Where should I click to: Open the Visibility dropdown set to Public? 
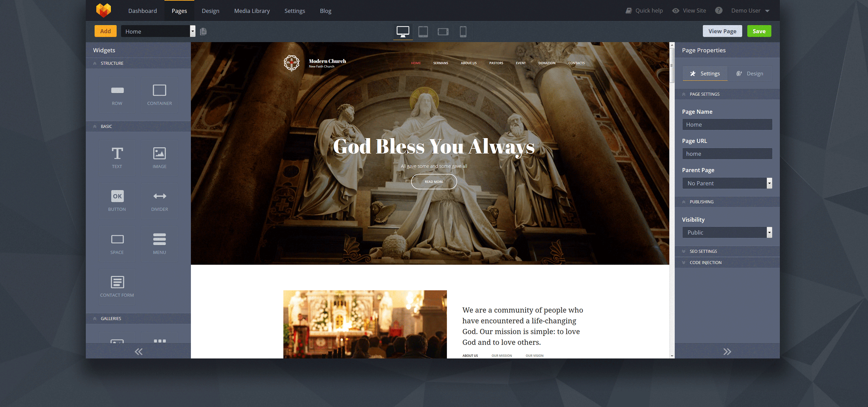pos(769,232)
